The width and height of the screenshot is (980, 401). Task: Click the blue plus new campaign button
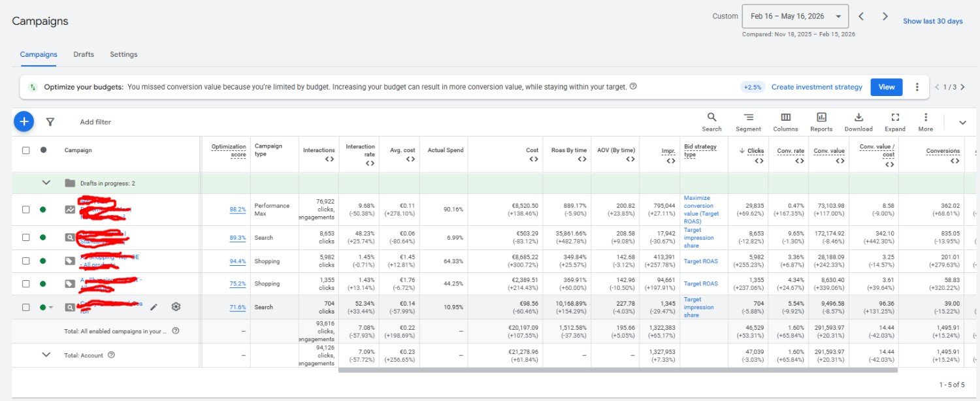click(x=24, y=121)
